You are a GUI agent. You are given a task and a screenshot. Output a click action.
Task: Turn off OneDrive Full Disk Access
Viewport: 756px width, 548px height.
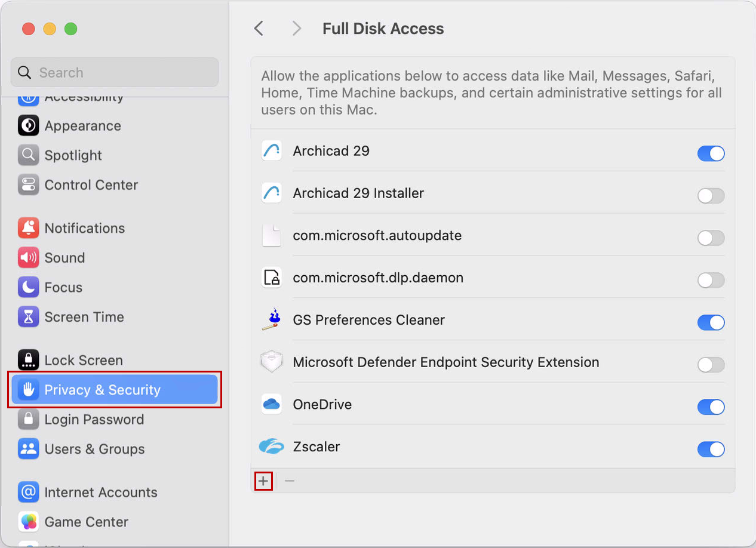pos(711,407)
